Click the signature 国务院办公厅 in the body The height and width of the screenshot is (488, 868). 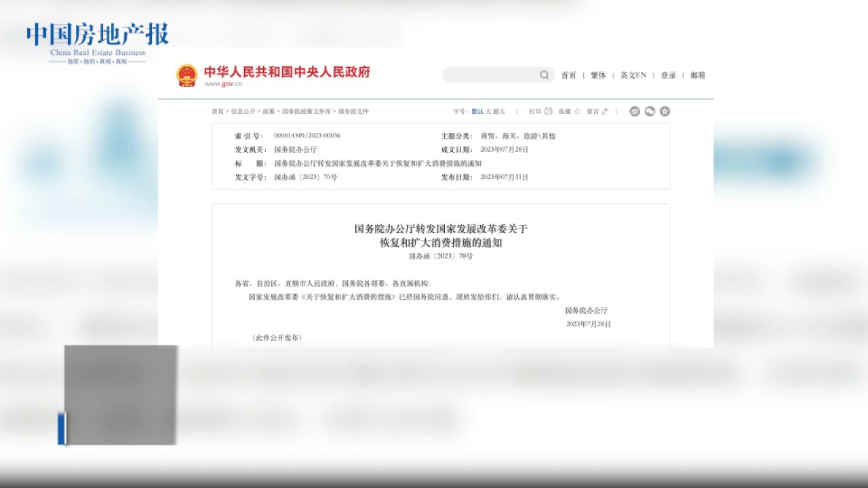[587, 310]
